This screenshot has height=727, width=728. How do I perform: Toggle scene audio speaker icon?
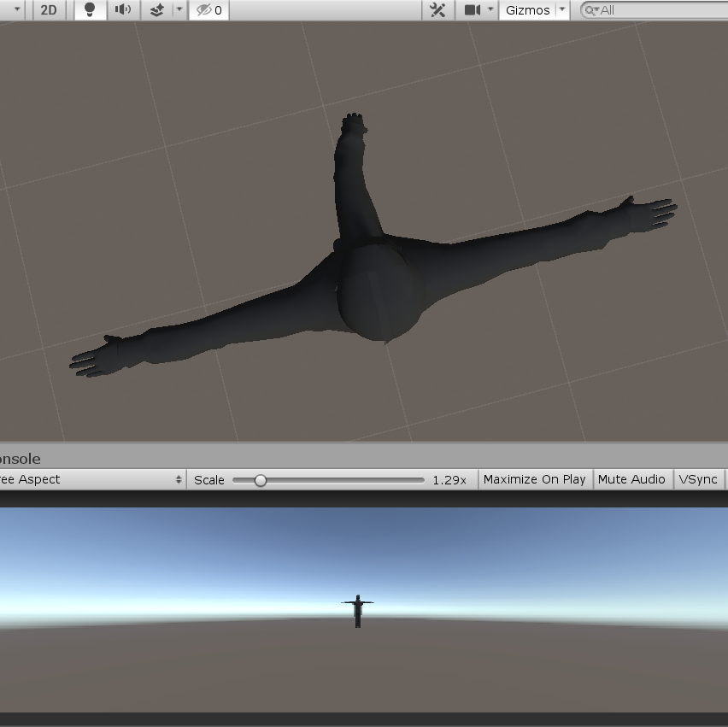click(123, 10)
